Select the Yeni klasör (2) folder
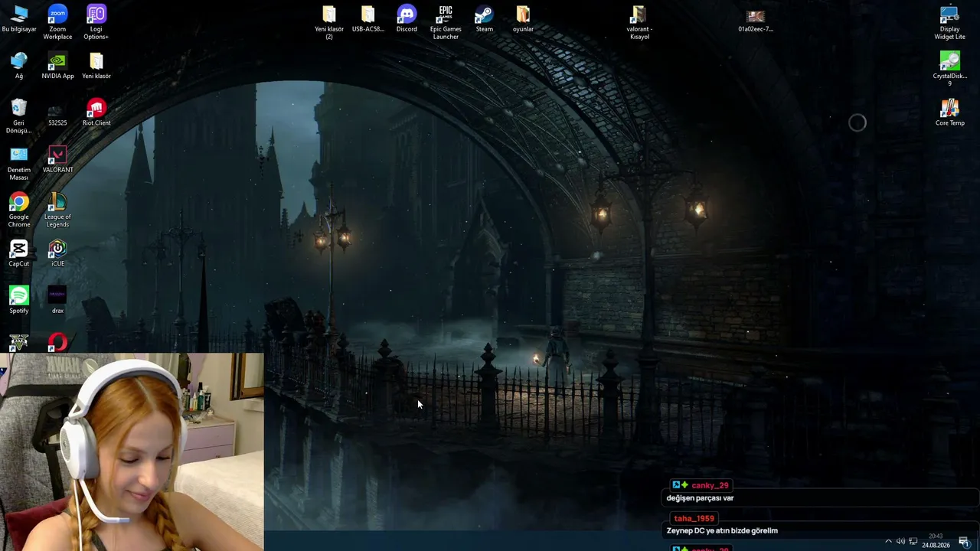This screenshot has width=980, height=551. pos(329,22)
